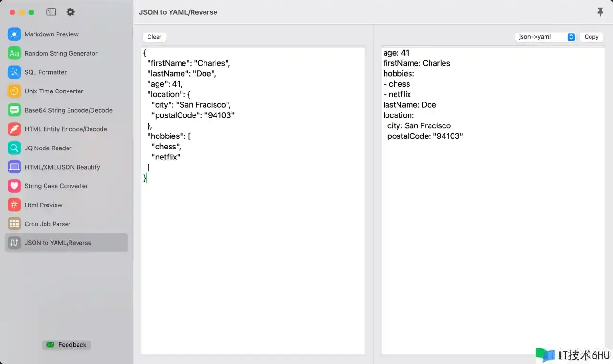613x364 pixels.
Task: Click the Random String Generator Aa icon
Action: point(14,53)
